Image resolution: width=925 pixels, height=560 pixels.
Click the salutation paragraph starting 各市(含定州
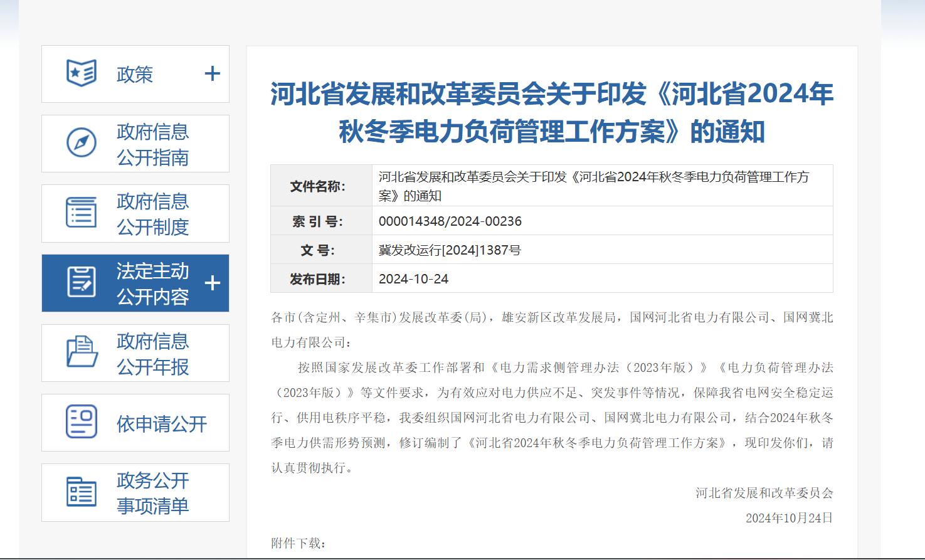coord(552,330)
